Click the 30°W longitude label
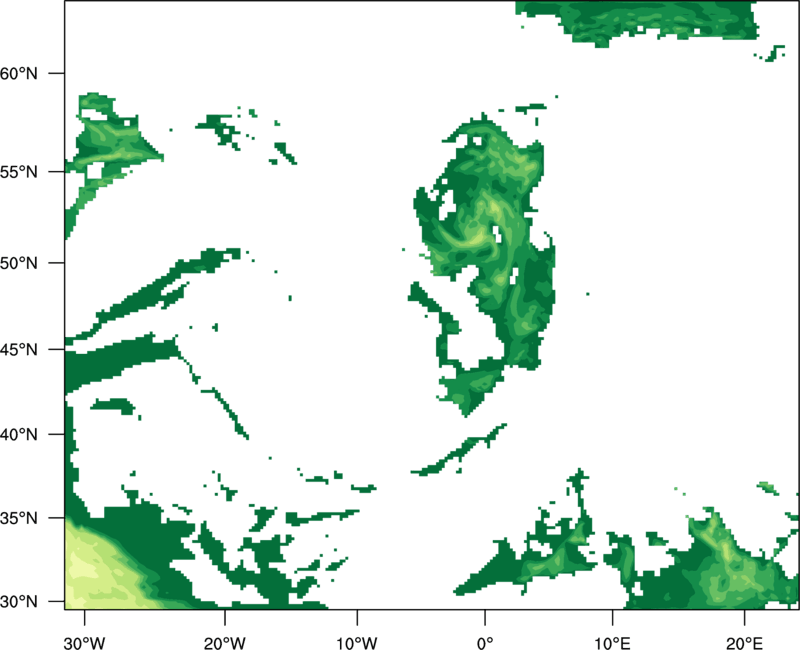800x650 pixels. 84,643
